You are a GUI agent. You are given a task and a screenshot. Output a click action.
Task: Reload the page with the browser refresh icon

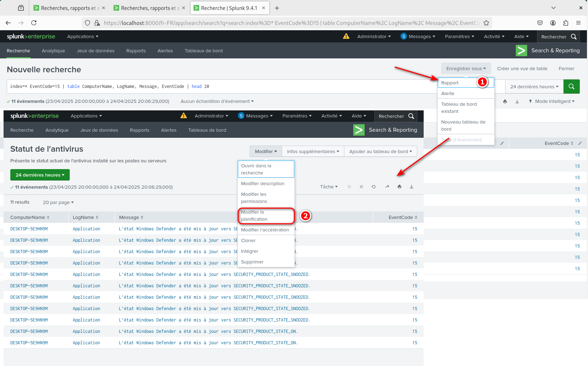coord(34,23)
